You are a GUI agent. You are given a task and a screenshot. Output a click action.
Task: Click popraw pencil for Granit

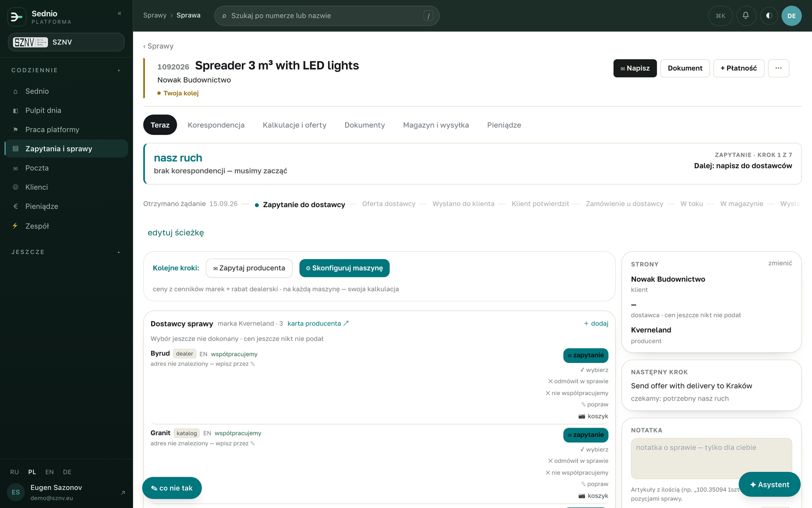(595, 484)
